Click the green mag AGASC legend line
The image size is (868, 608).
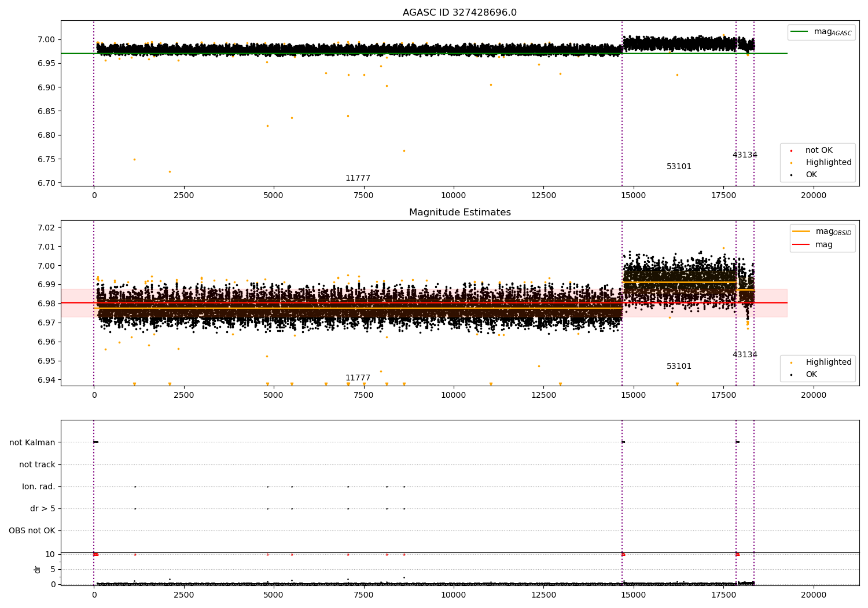[800, 32]
